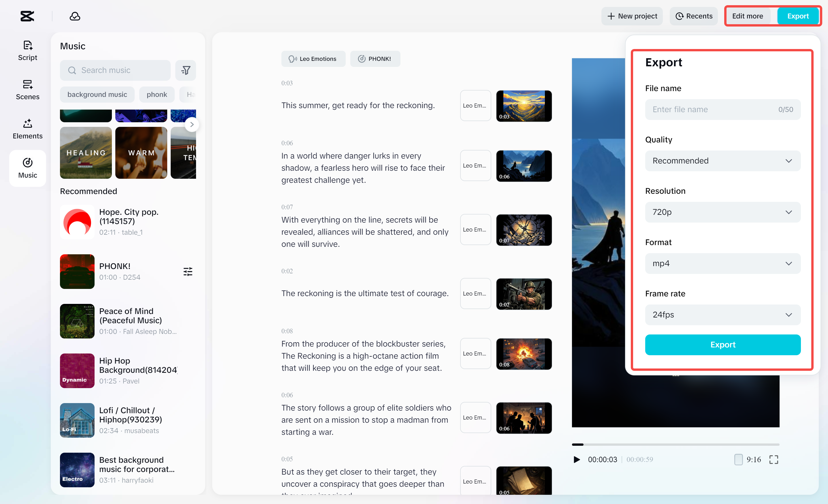Open PHONK! track adjust settings icon
This screenshot has height=504, width=828.
(x=188, y=272)
